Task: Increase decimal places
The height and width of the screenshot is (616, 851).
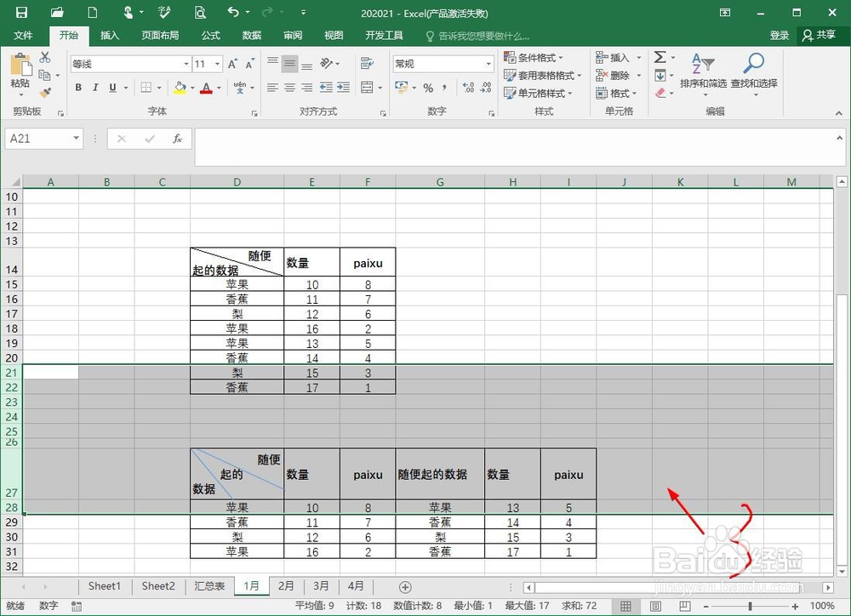Action: [x=468, y=88]
